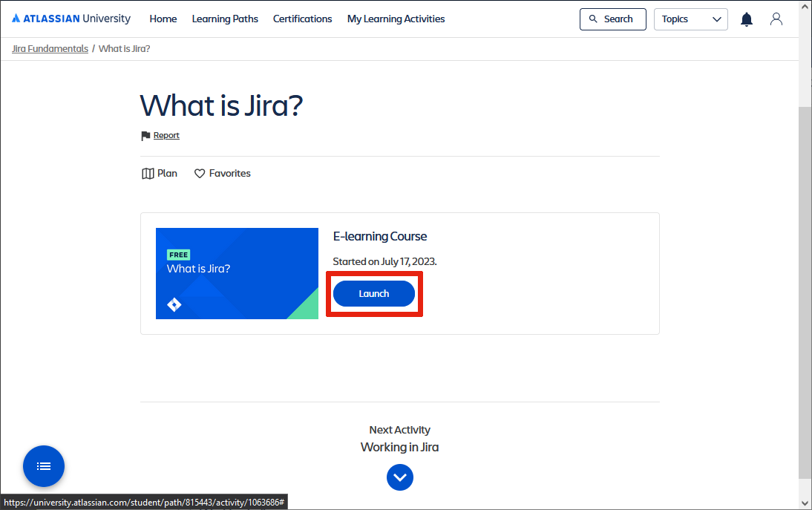Click the scrollbar down arrow
The height and width of the screenshot is (510, 812).
click(x=805, y=503)
